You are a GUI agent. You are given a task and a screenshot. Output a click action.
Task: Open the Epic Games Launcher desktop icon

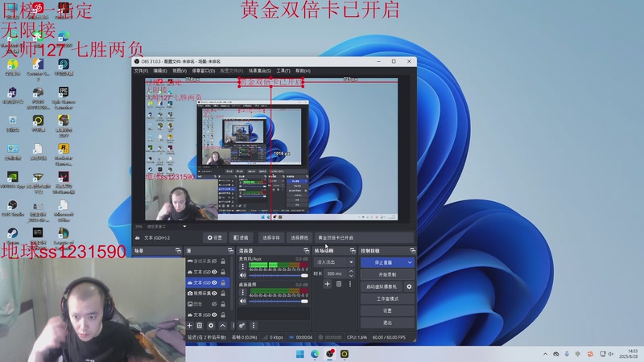(x=64, y=98)
